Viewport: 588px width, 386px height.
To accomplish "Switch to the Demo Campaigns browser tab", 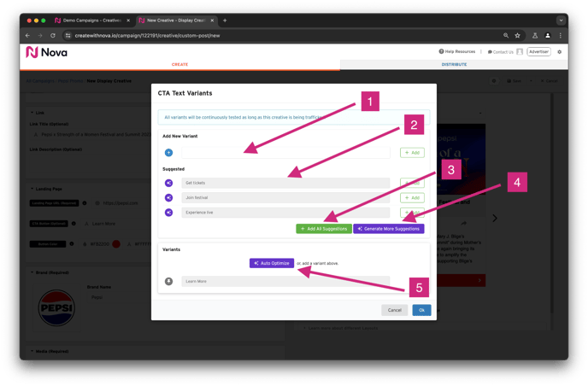I will tap(90, 20).
